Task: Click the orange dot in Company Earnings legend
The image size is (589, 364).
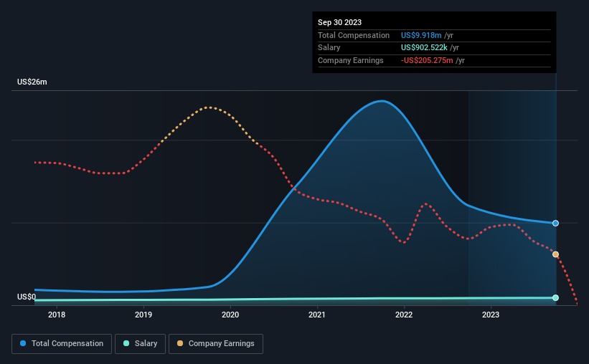Action: coord(180,343)
